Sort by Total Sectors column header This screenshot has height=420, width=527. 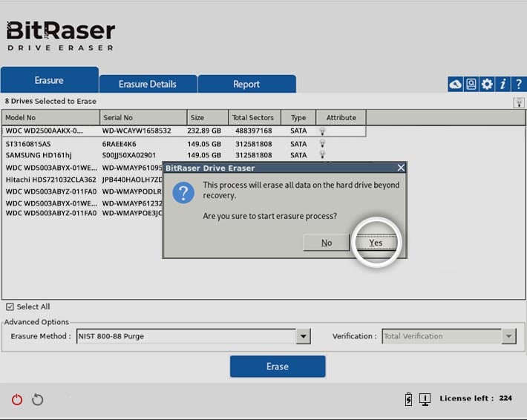tap(255, 117)
